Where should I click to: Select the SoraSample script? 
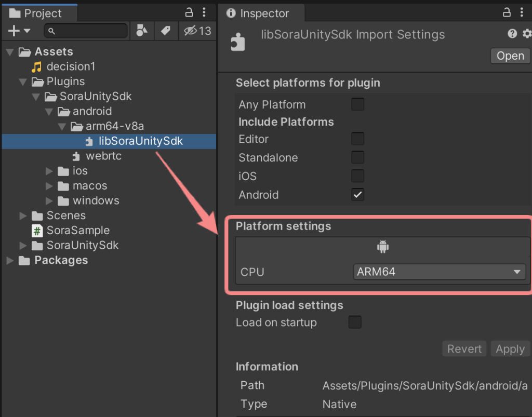pos(78,231)
